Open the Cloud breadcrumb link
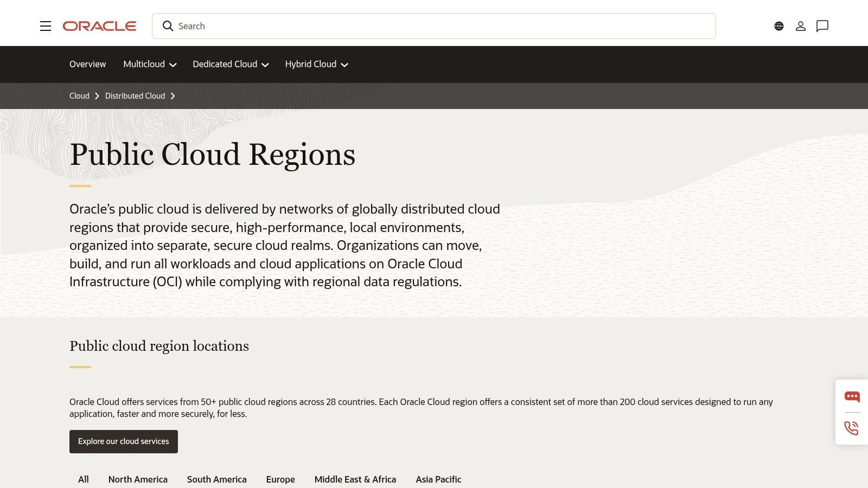Screen dimensions: 868x488 point(79,95)
